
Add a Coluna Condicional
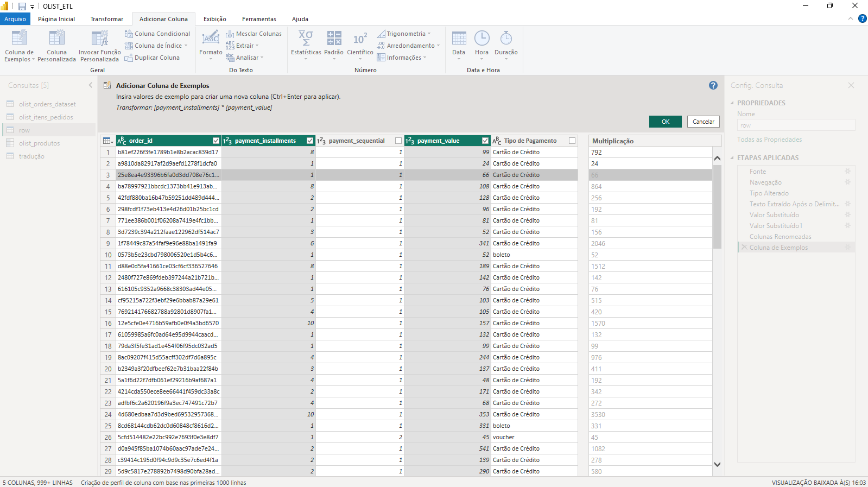click(157, 34)
